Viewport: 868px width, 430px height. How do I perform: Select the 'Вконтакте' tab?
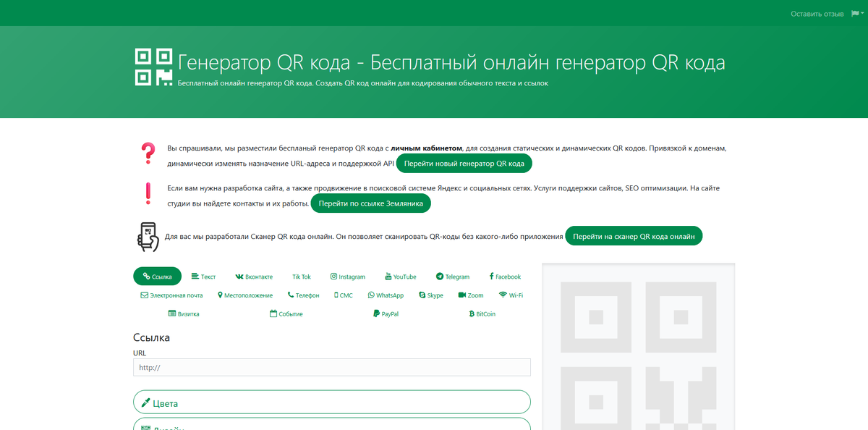(254, 277)
